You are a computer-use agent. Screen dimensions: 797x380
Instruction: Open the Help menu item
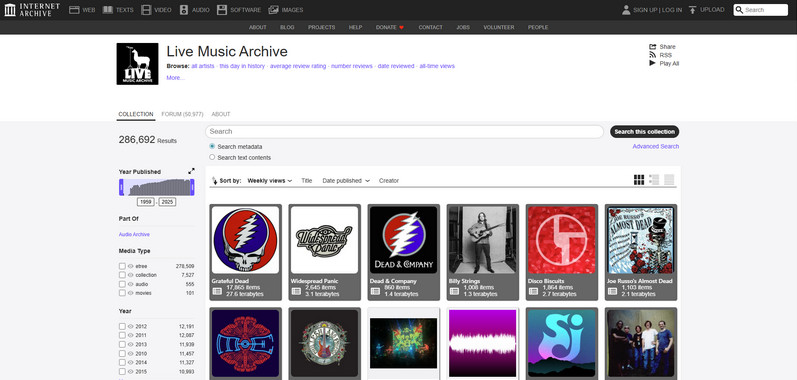point(355,27)
